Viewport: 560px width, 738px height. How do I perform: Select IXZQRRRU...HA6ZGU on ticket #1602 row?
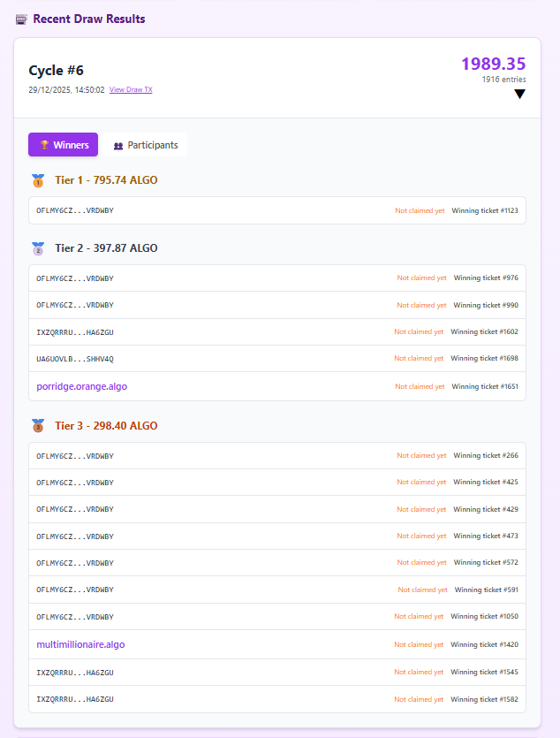[x=75, y=332]
